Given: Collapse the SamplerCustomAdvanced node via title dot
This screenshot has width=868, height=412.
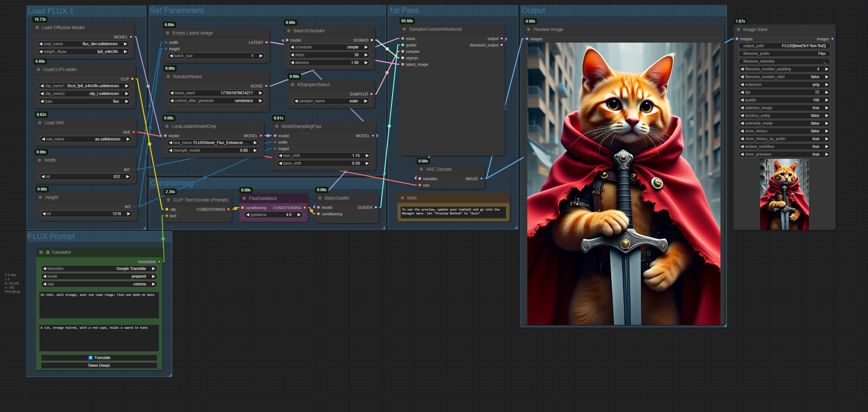Looking at the screenshot, I should pos(404,29).
